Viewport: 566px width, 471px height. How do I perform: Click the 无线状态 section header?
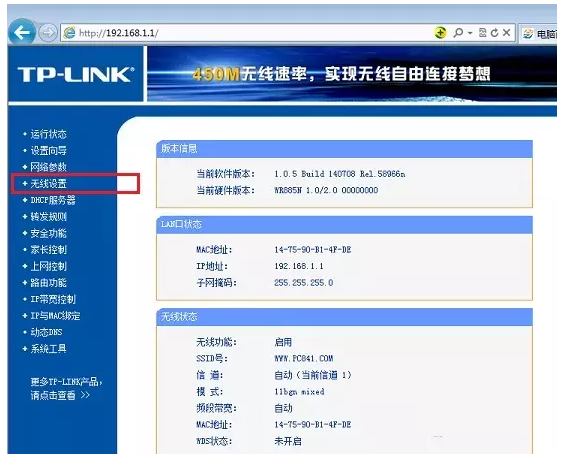[x=344, y=317]
